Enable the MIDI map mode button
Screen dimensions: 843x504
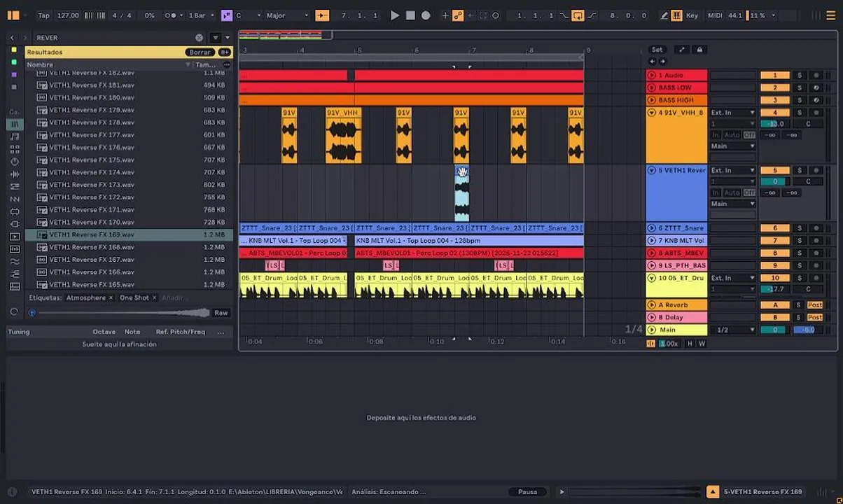pos(715,15)
